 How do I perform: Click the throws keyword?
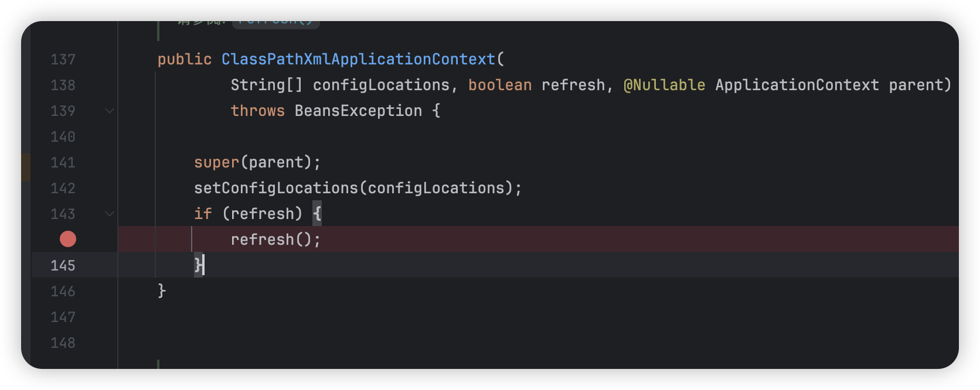pyautogui.click(x=258, y=111)
